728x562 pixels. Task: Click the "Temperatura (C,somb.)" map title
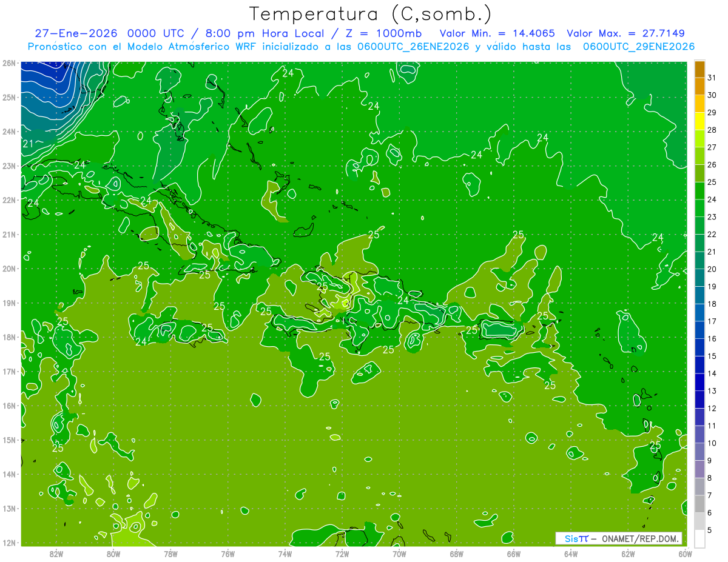pos(371,14)
